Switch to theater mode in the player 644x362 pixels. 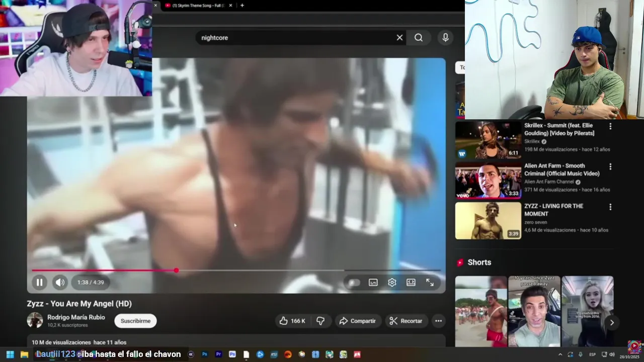(x=411, y=283)
